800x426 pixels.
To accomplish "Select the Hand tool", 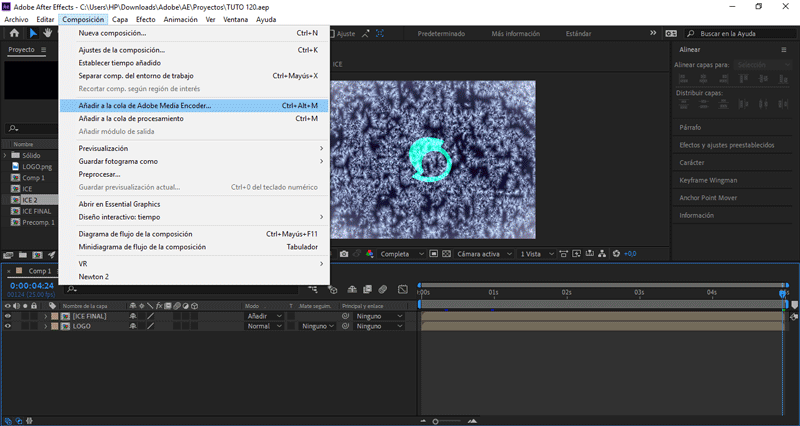I will [48, 33].
